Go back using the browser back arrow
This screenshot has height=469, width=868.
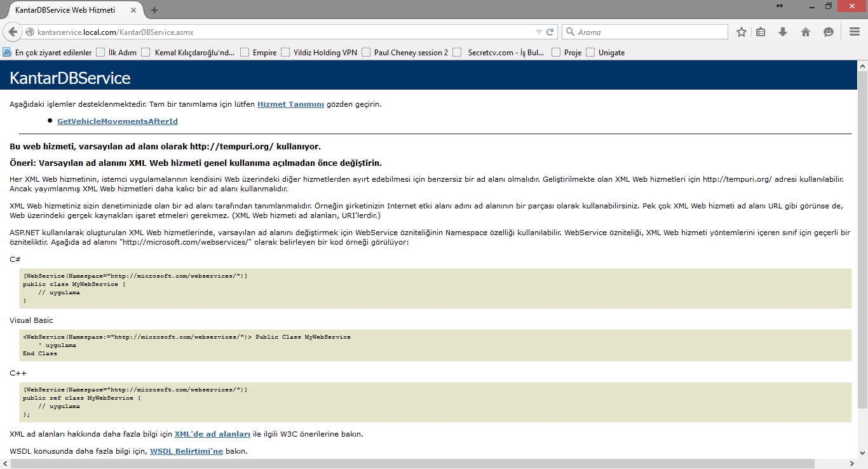[12, 32]
